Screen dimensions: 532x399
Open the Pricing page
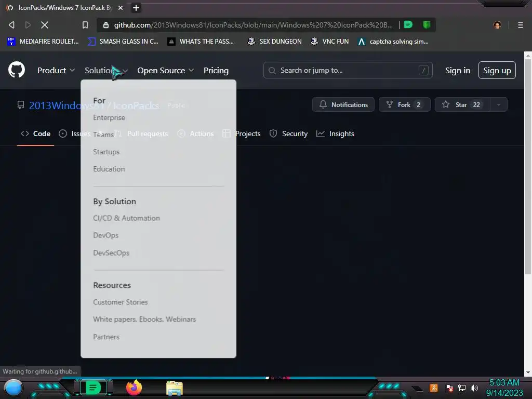coord(216,70)
